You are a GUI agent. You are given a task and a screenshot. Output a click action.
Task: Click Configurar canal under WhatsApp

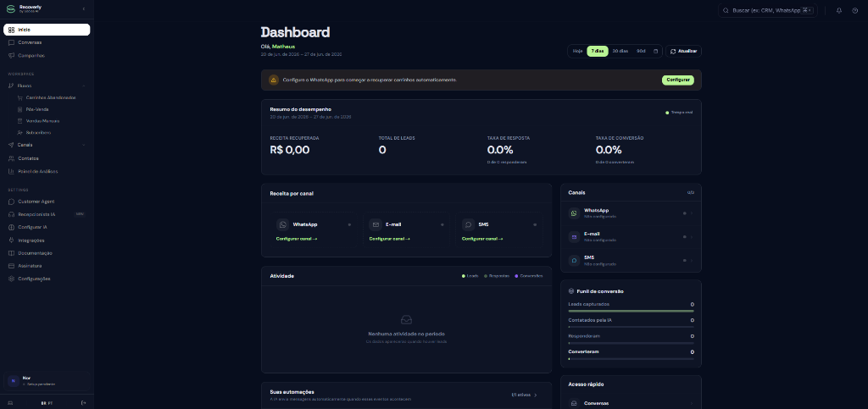click(x=297, y=239)
